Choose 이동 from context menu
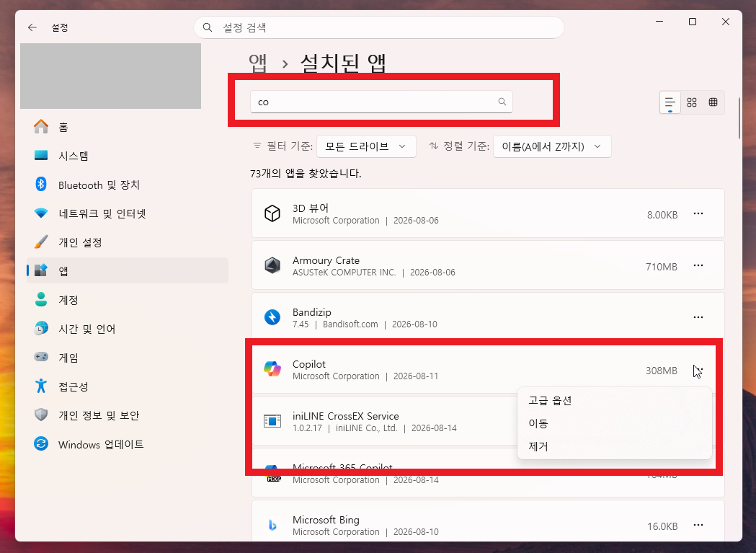The image size is (756, 553). [615, 423]
